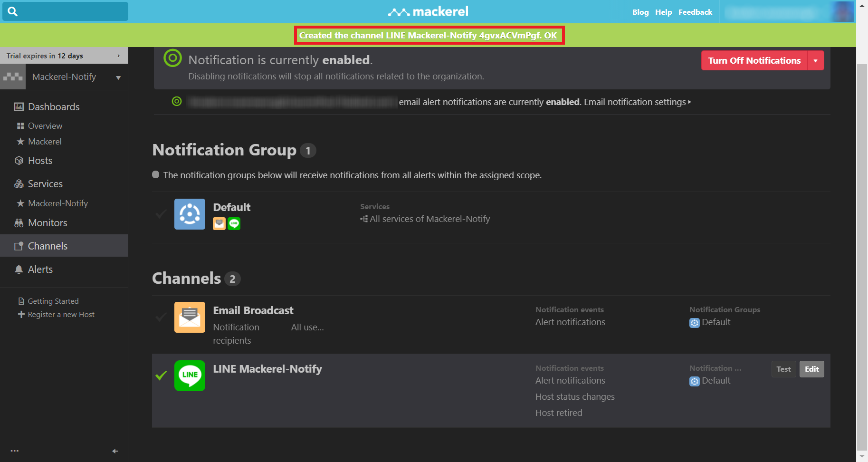
Task: Click the Email Broadcast envelope icon
Action: 190,317
